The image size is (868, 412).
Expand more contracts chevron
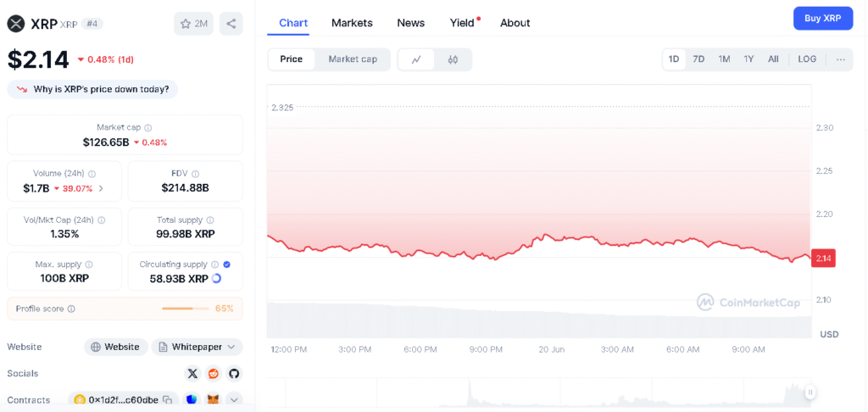[x=234, y=400]
